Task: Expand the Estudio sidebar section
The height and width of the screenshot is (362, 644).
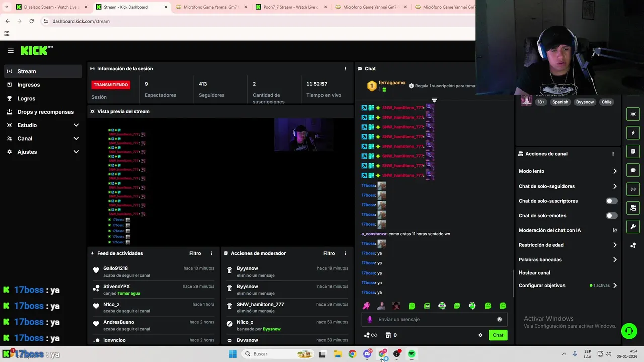Action: pyautogui.click(x=76, y=125)
